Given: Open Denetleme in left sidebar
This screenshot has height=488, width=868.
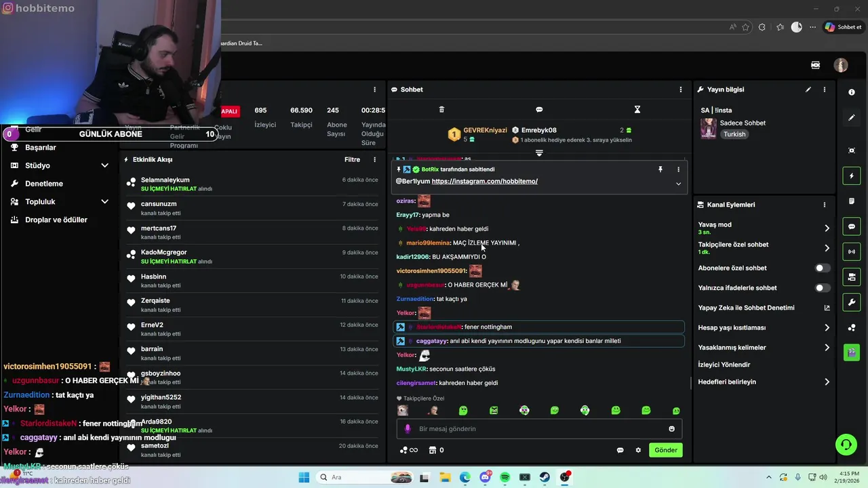Looking at the screenshot, I should 44,184.
